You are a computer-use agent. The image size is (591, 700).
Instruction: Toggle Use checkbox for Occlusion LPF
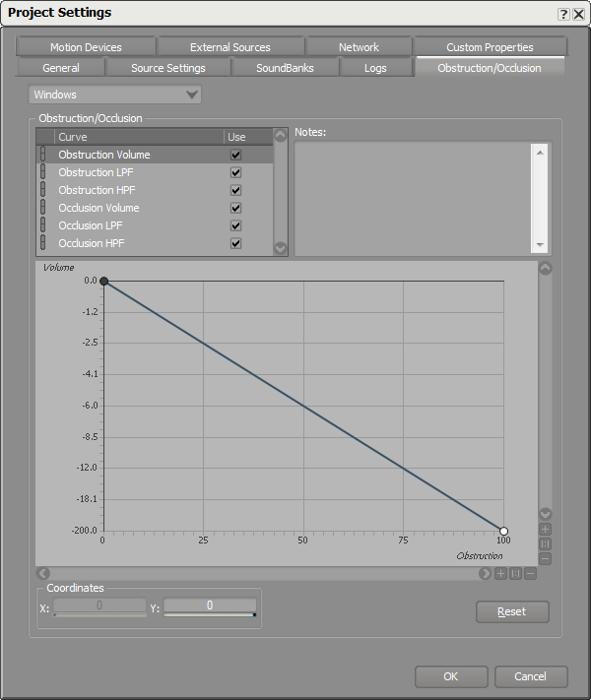click(x=235, y=225)
